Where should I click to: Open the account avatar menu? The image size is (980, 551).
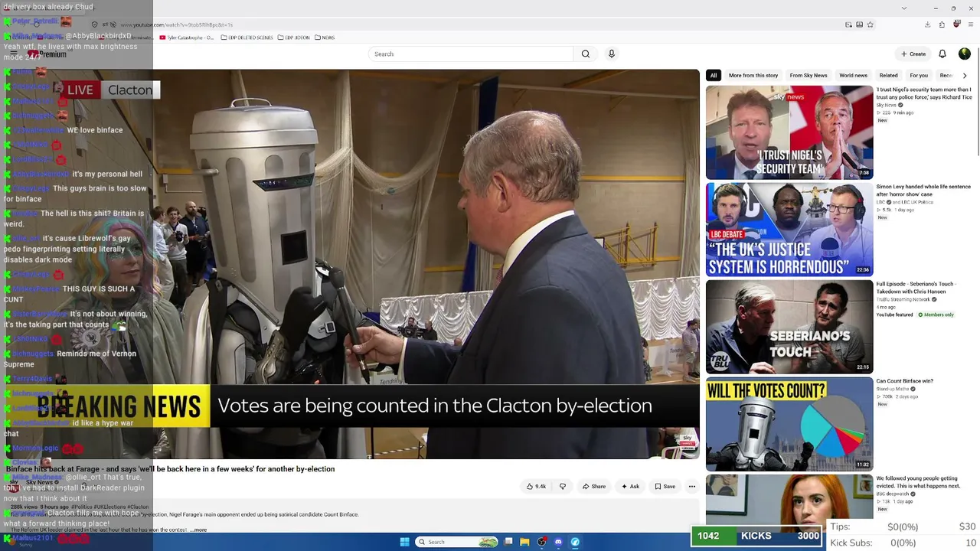(x=965, y=54)
